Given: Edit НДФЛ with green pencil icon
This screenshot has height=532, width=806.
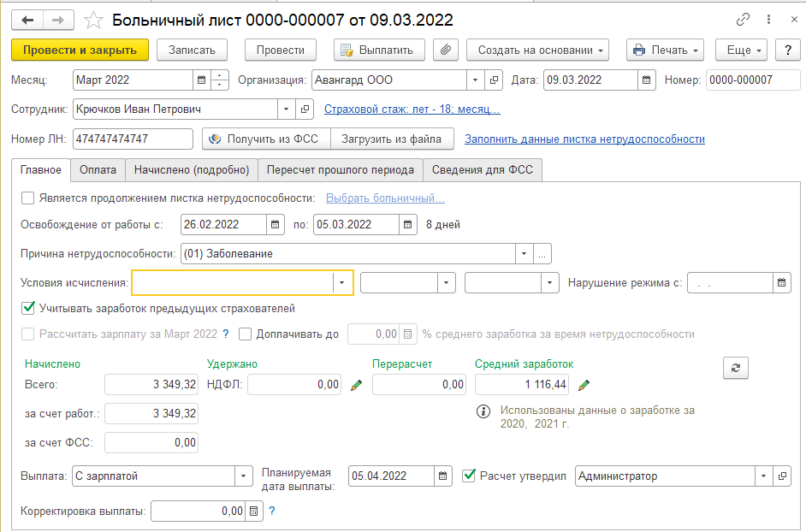Looking at the screenshot, I should point(356,385).
